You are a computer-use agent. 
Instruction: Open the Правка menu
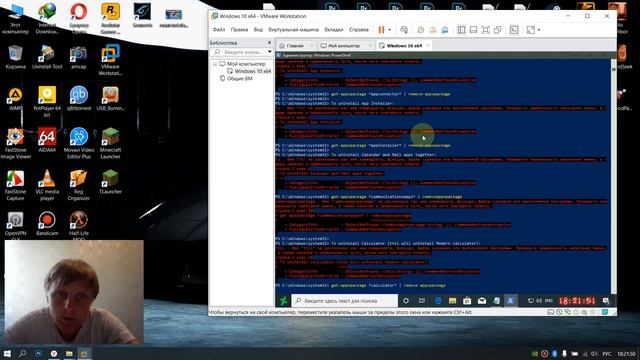[239, 30]
